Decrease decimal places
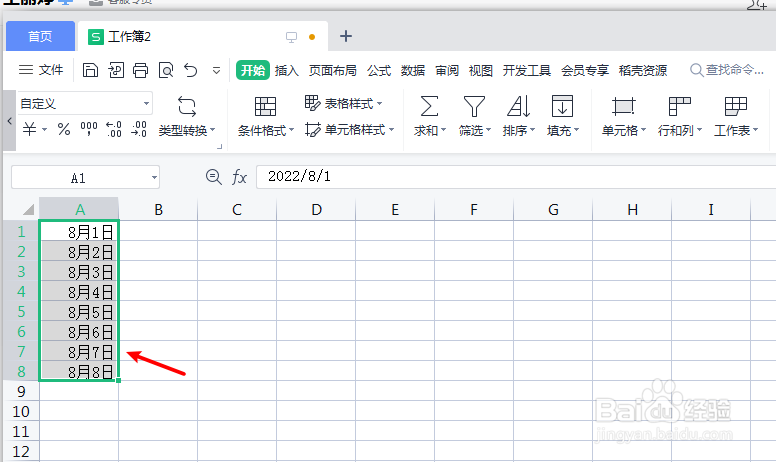776x462 pixels. (x=139, y=129)
